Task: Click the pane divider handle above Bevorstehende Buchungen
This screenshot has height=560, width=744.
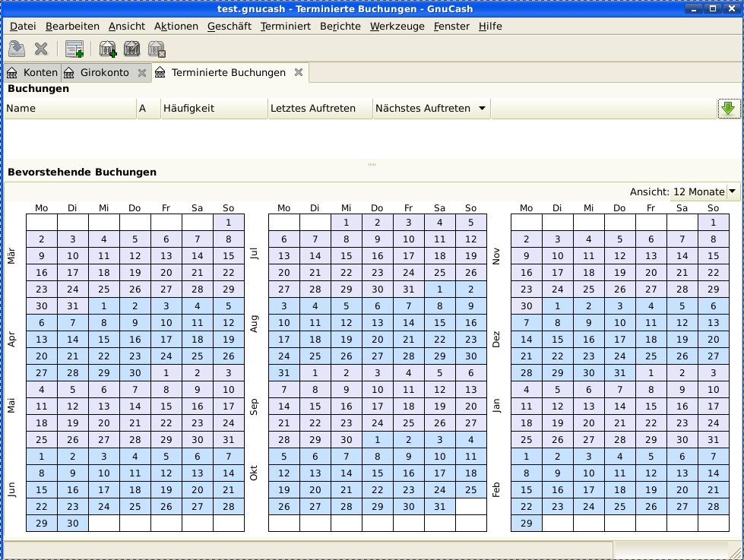Action: point(372,164)
